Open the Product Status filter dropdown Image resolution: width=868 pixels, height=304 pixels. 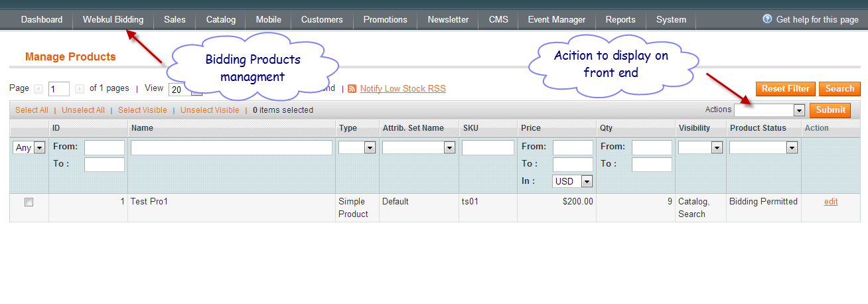[763, 147]
